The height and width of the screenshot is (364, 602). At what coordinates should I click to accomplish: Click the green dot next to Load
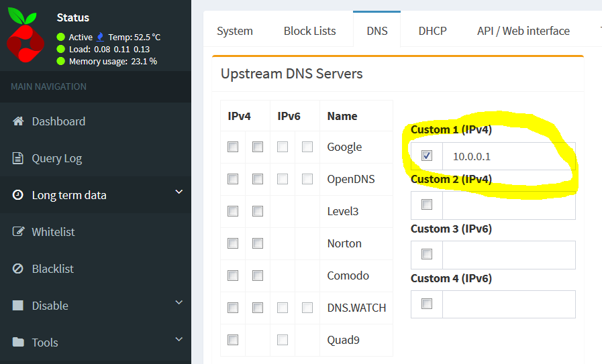60,49
